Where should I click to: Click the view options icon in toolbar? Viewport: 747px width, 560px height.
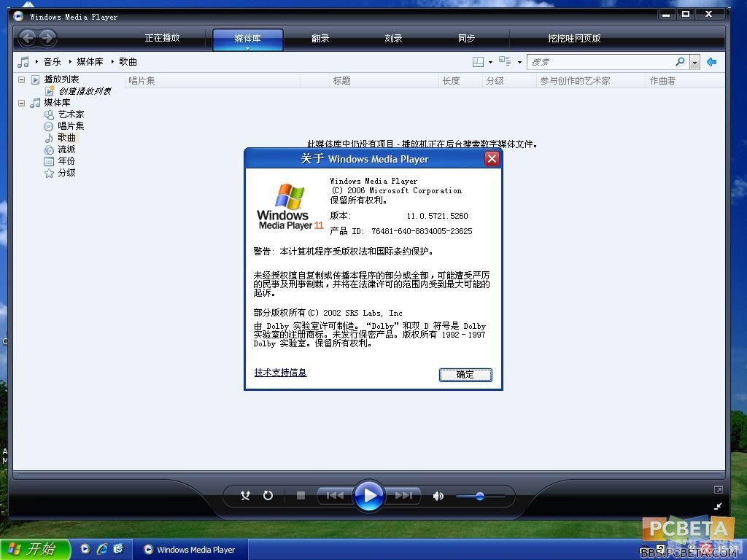click(504, 62)
